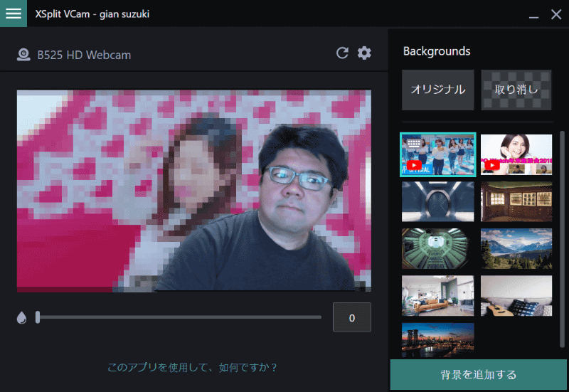The width and height of the screenshot is (569, 392).
Task: Open the hamburger menu
Action: click(14, 14)
